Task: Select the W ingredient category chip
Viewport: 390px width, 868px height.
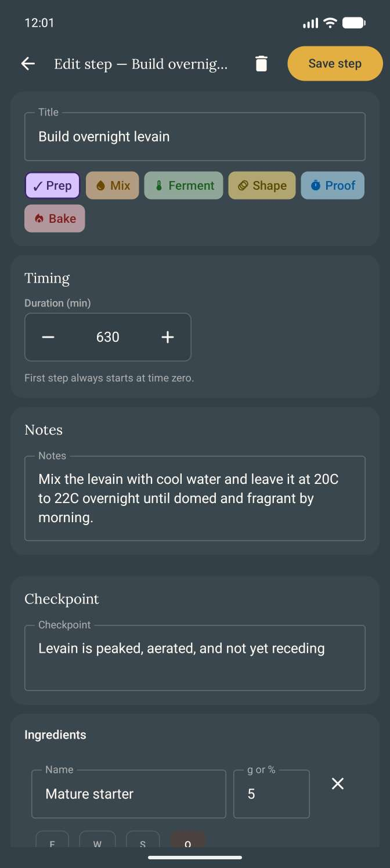Action: [97, 840]
